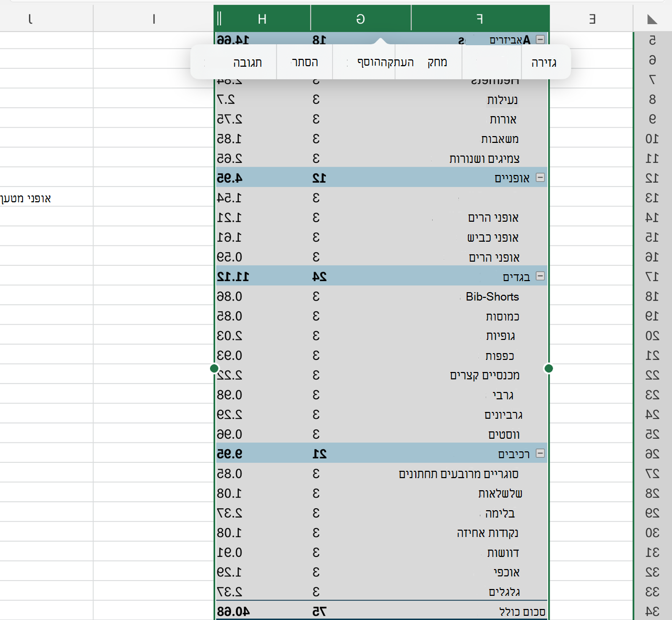Select row header 26

(x=652, y=453)
